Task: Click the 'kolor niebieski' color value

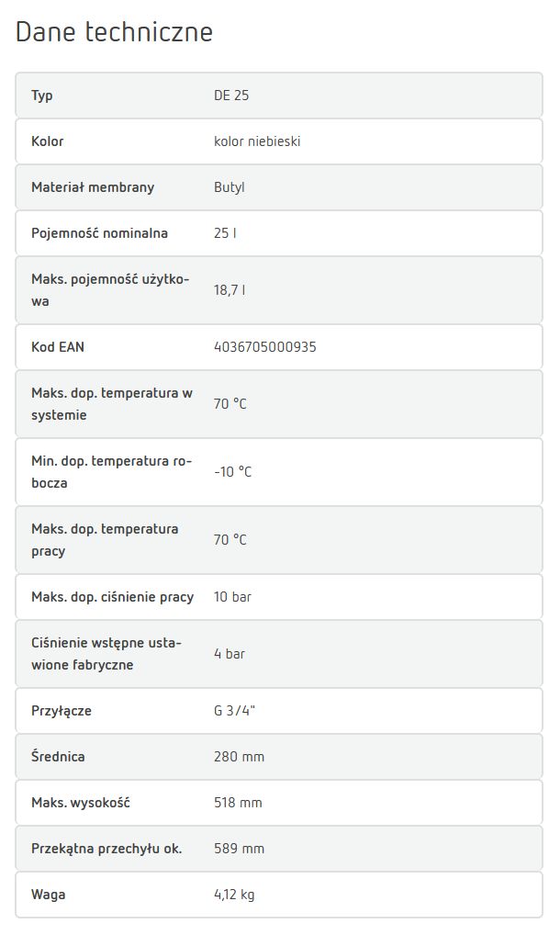Action: tap(257, 141)
